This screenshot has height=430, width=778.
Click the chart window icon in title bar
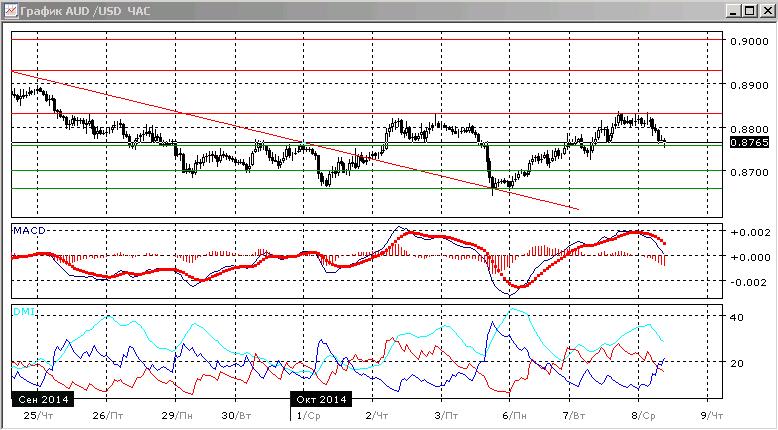point(10,10)
